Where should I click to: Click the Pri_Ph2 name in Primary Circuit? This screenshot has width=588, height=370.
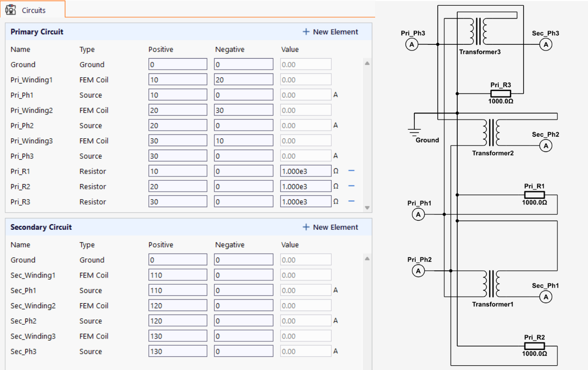[22, 125]
